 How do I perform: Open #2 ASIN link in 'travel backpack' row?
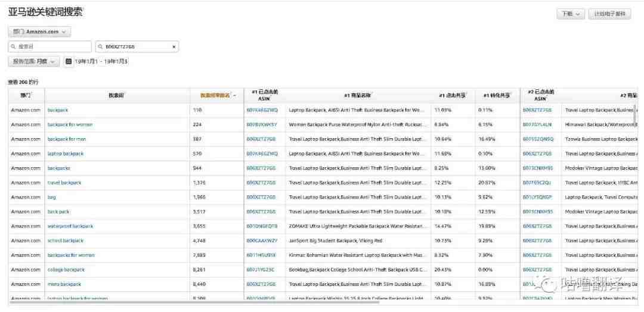pos(537,182)
